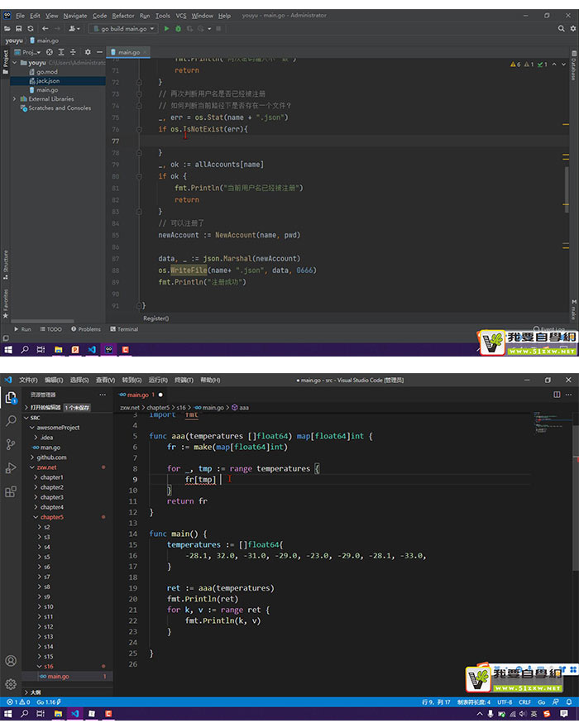Click errors and warnings count in VS Code status bar
The height and width of the screenshot is (728, 579).
18,702
